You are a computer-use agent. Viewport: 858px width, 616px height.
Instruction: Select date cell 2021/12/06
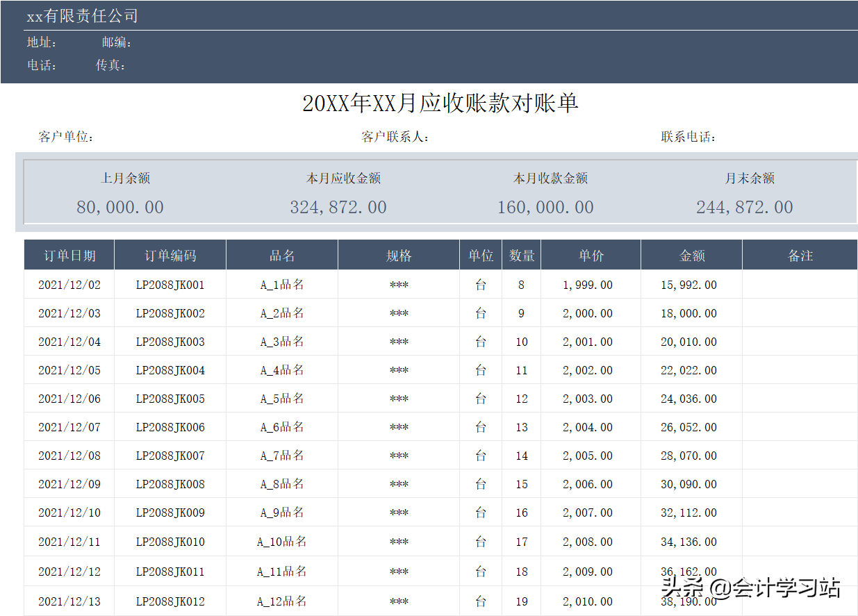pyautogui.click(x=69, y=399)
